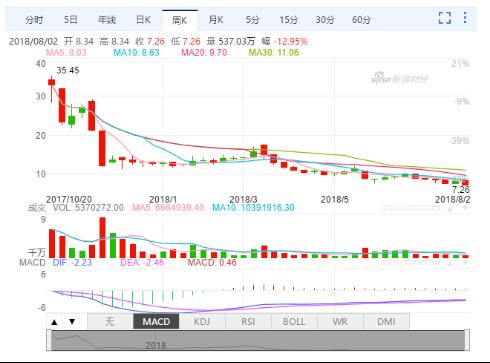Click the up triangle beside indicator tabs
Viewport: 490px width, 363px height.
pyautogui.click(x=55, y=322)
